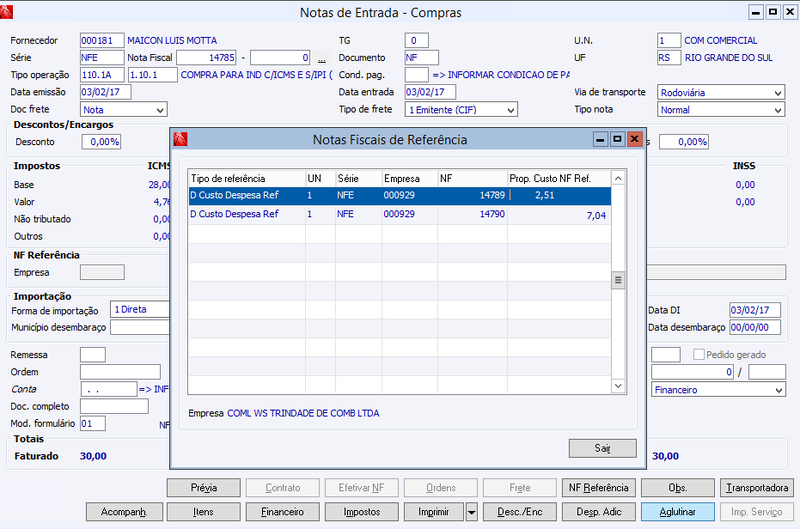Expand the Doc frete dropdown

tap(123, 110)
